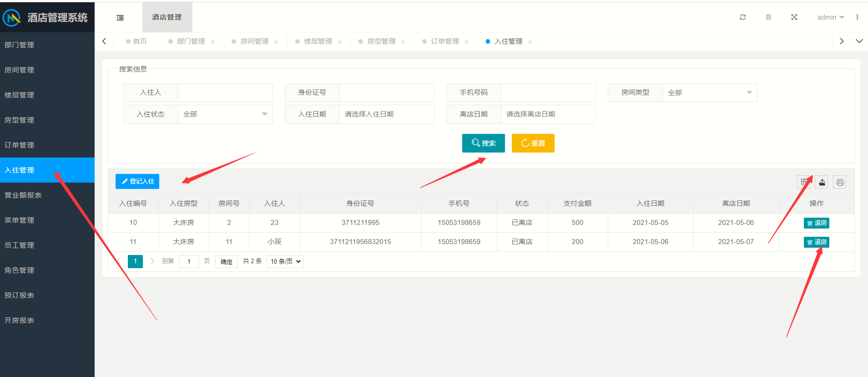
Task: Select the 酒店管理 top navigation item
Action: [167, 17]
